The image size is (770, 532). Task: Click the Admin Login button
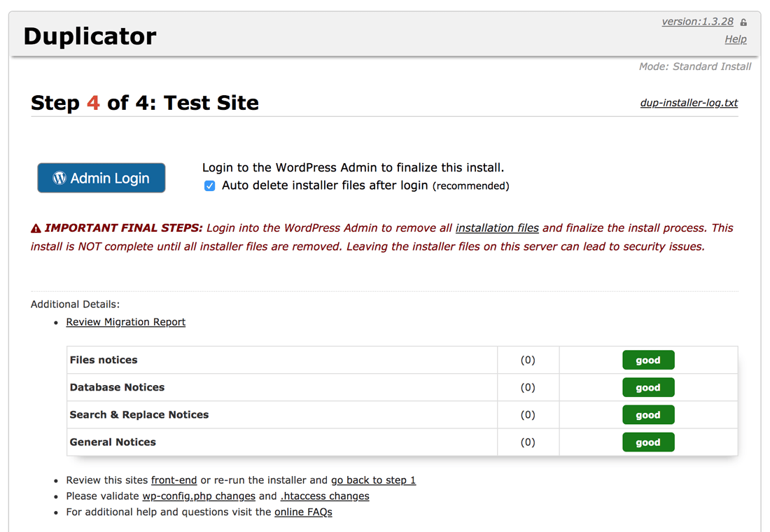[101, 178]
